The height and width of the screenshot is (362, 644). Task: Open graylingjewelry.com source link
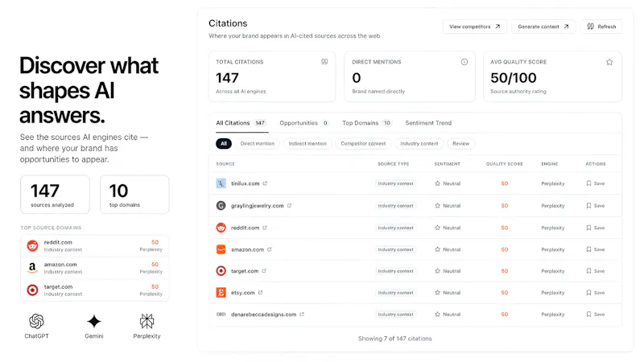click(x=257, y=206)
